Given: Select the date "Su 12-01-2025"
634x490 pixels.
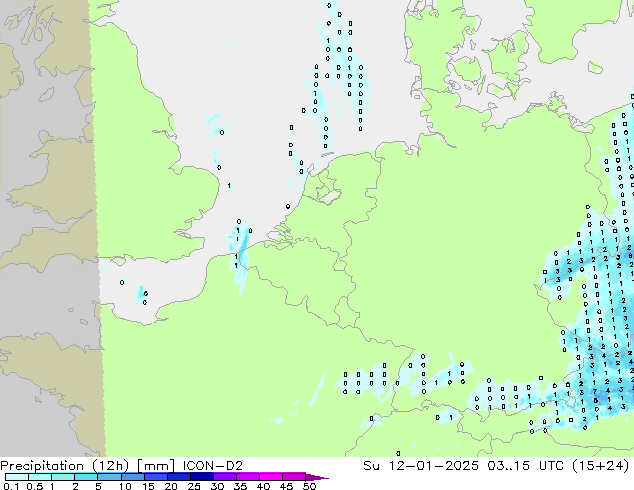Looking at the screenshot, I should 421,466.
